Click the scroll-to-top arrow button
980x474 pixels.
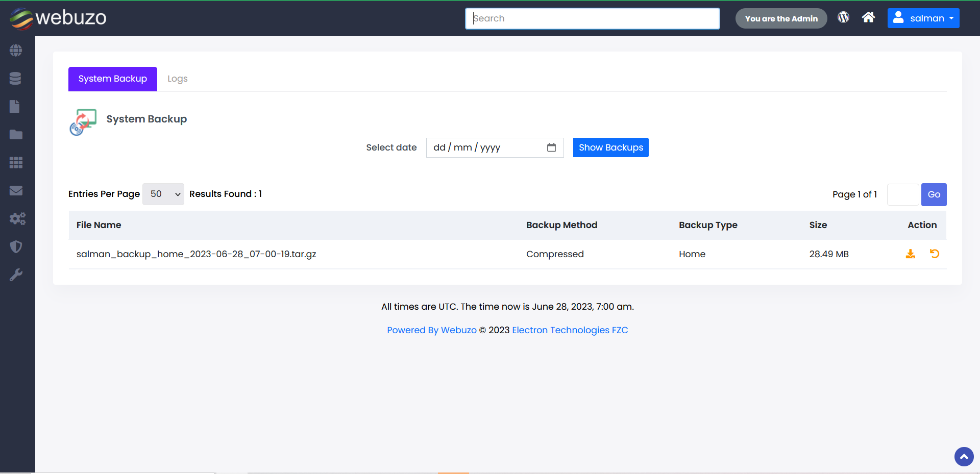(x=964, y=457)
